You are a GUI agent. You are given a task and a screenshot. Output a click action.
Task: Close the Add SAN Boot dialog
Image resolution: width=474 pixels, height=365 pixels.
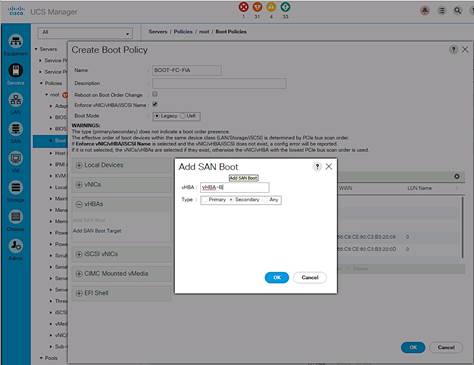tap(329, 166)
